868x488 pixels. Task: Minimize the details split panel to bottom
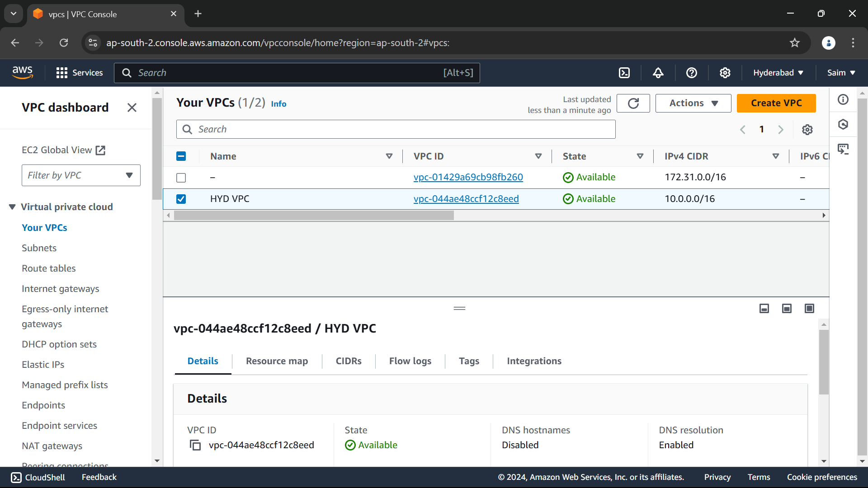[764, 308]
